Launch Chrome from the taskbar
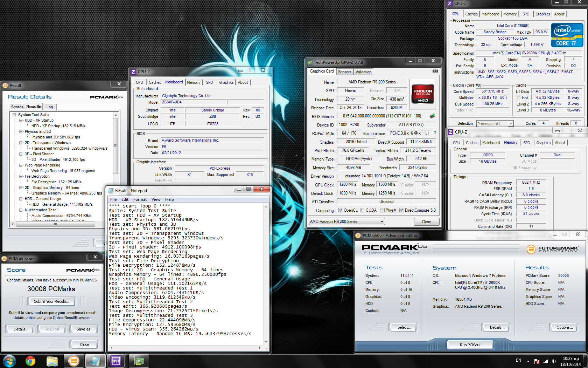 point(30,361)
